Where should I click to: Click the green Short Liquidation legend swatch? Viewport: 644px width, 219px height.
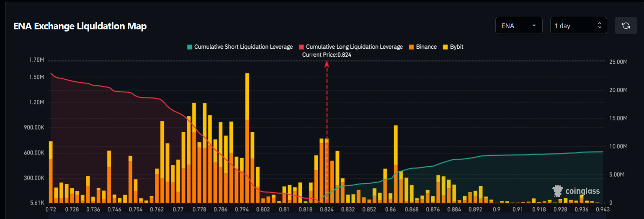[x=190, y=47]
